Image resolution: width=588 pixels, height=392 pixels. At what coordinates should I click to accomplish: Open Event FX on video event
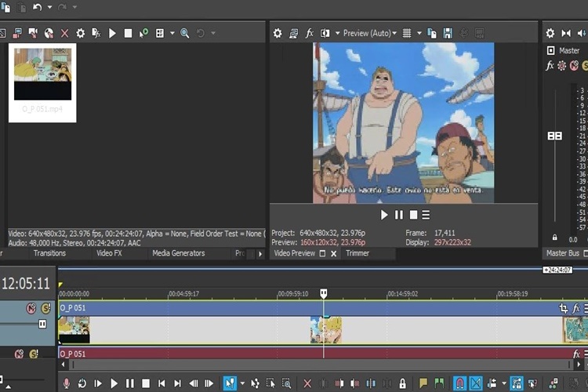tap(576, 308)
